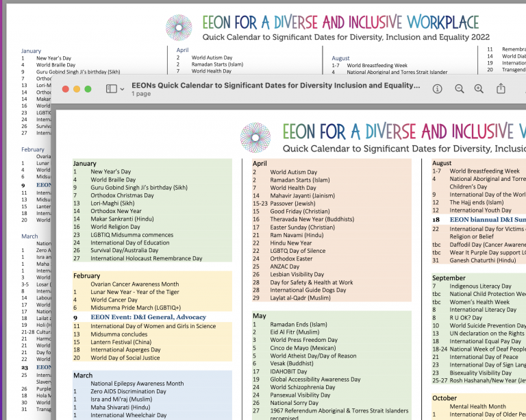Select the September section heading
The image size is (526, 420).
[449, 278]
